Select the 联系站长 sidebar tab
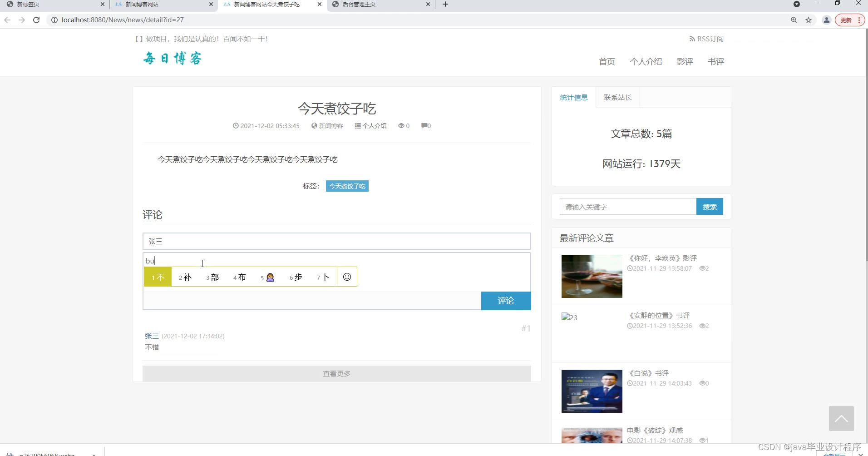 (618, 97)
